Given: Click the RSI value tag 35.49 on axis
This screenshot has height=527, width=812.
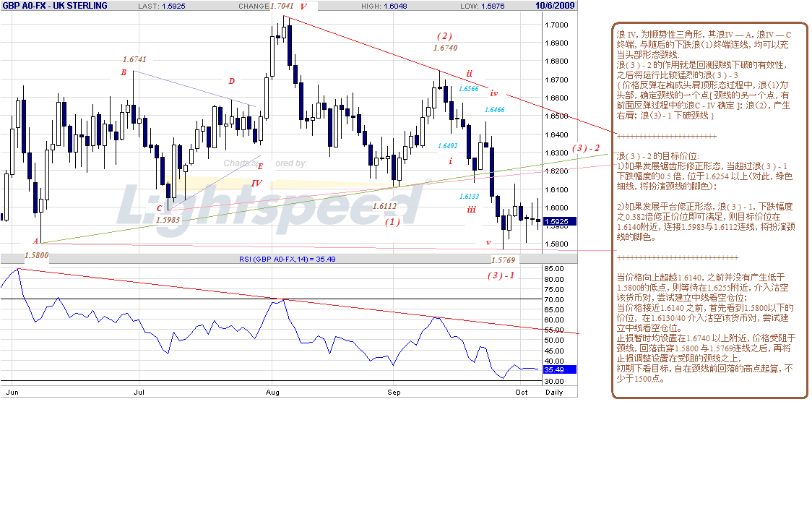Looking at the screenshot, I should click(x=559, y=369).
